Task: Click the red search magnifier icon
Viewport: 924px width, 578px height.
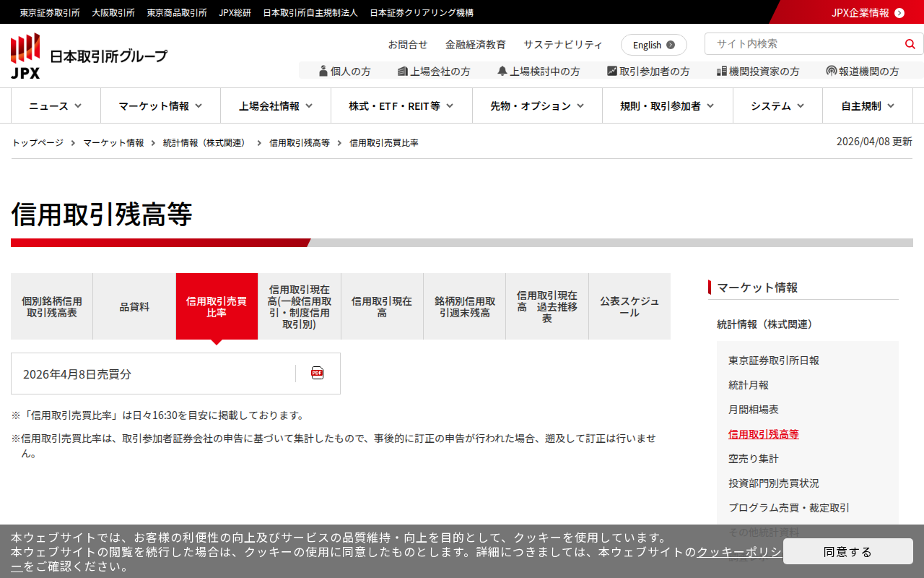Action: coord(910,44)
